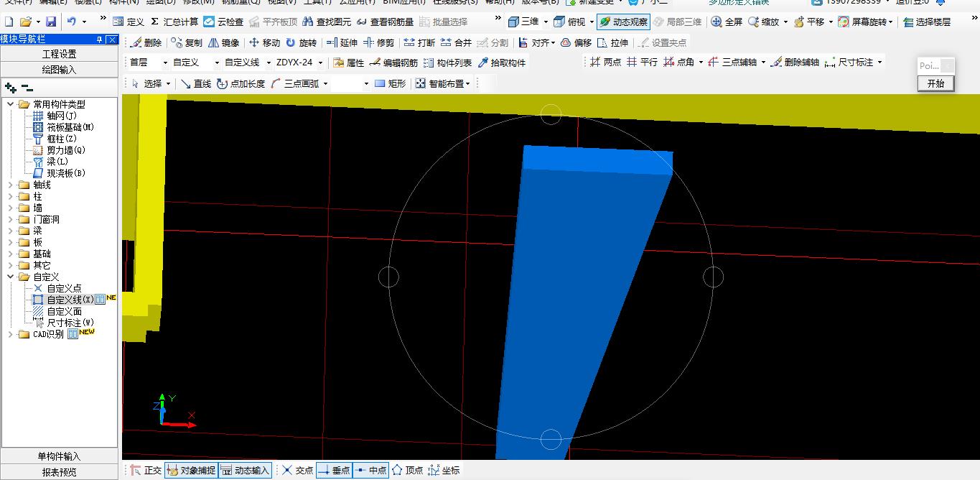980x480 pixels.
Task: Toggle 动态观察 dynamic orbit mode
Action: click(x=622, y=22)
